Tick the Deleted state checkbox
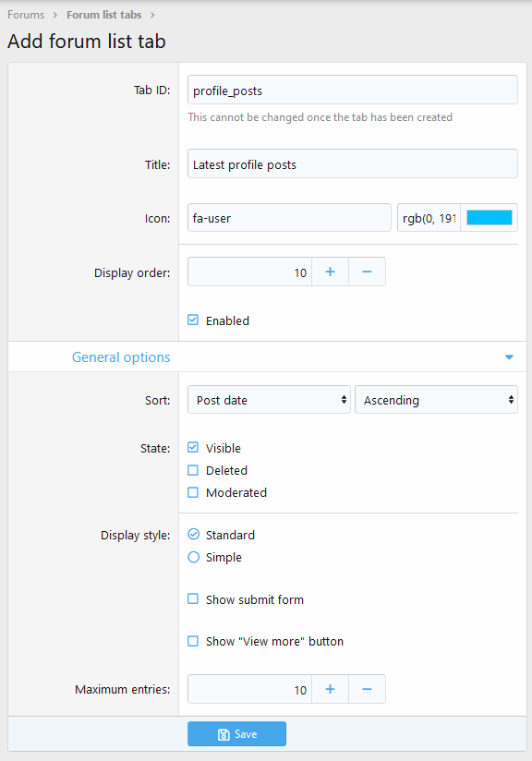The height and width of the screenshot is (761, 532). pyautogui.click(x=193, y=470)
